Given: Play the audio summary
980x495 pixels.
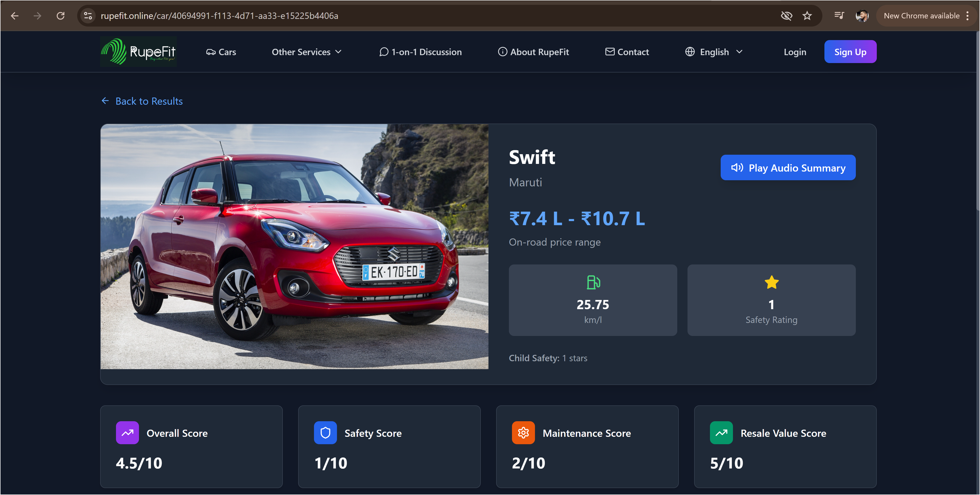Looking at the screenshot, I should point(787,168).
